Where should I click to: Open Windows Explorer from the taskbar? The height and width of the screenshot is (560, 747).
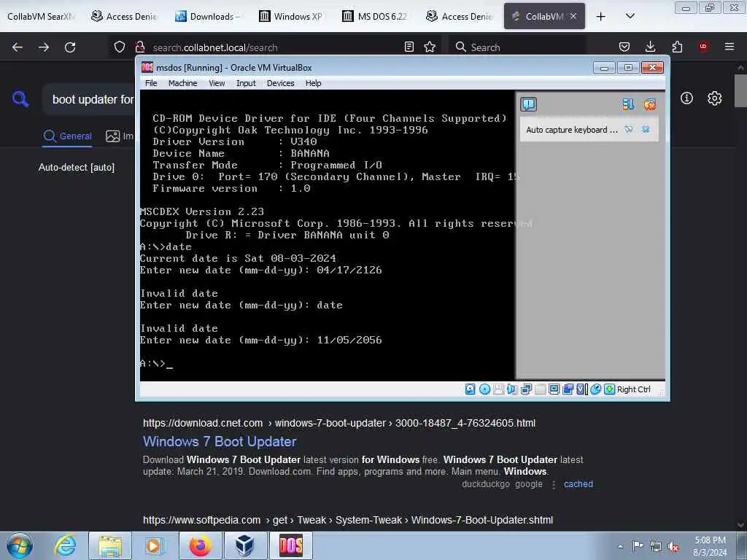(110, 545)
